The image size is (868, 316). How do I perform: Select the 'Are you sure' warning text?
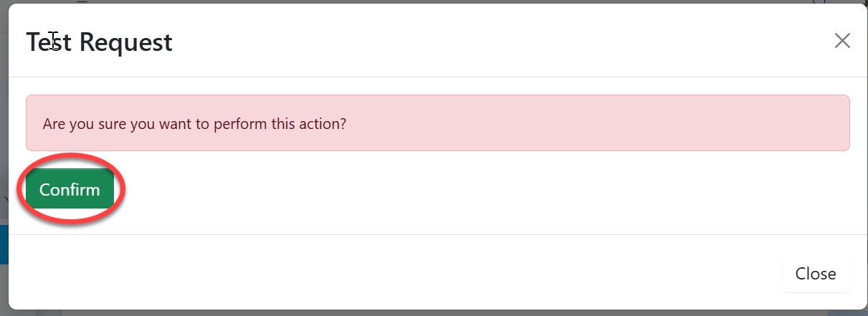coord(194,123)
